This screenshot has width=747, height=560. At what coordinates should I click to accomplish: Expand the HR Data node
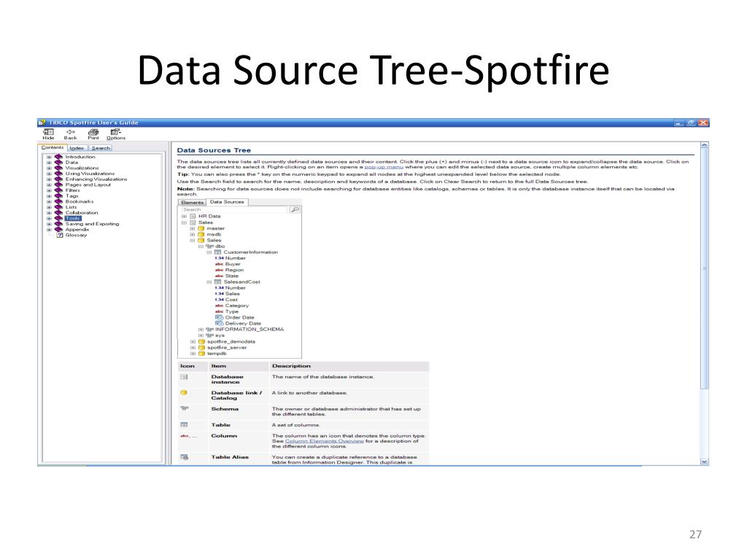(x=184, y=216)
